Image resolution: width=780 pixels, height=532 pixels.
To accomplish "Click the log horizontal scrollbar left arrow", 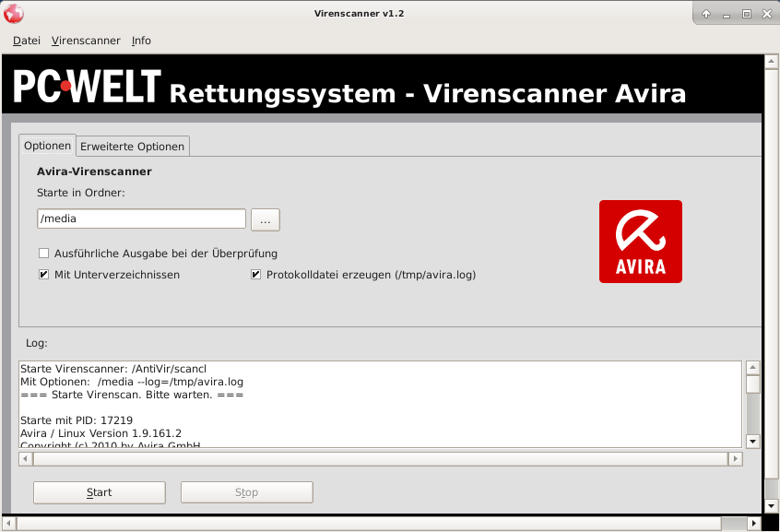I will coord(26,458).
